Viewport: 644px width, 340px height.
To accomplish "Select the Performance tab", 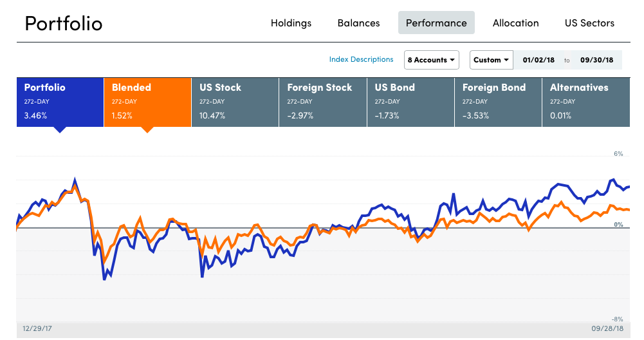I will point(436,23).
